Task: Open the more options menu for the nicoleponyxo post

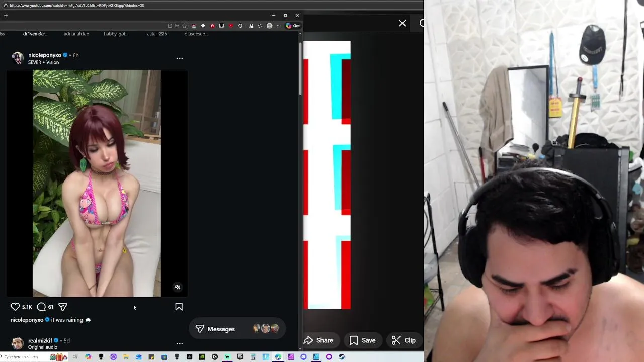Action: (180, 58)
